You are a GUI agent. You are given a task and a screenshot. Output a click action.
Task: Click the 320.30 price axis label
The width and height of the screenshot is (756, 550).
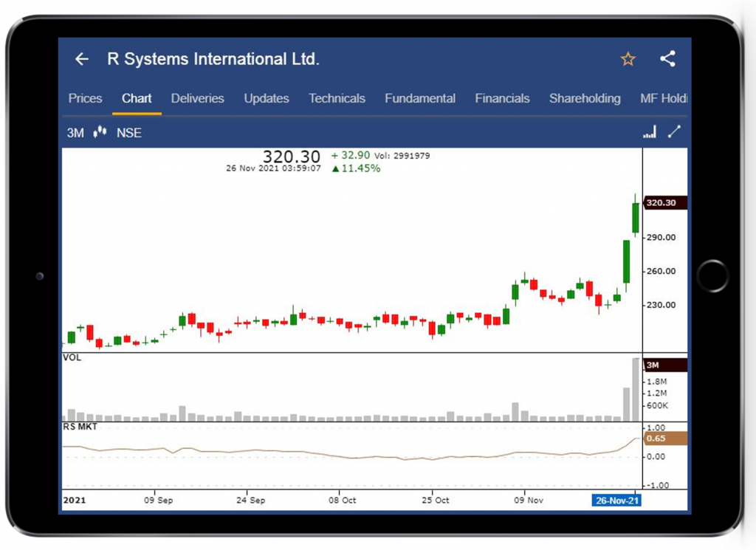[x=665, y=202]
